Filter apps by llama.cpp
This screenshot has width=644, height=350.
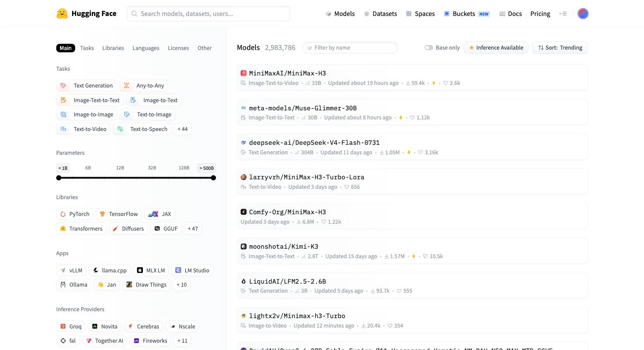pyautogui.click(x=110, y=270)
